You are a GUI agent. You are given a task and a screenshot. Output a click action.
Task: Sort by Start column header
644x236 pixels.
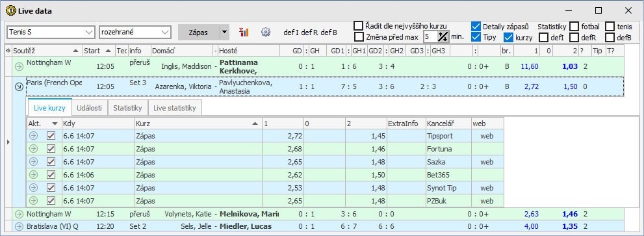coord(99,51)
